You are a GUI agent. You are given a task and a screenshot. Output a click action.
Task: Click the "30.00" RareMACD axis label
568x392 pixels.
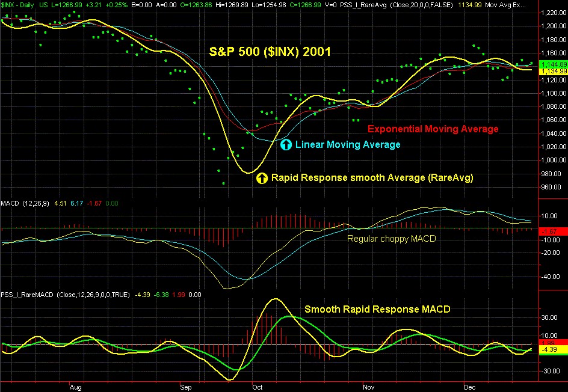(549, 318)
